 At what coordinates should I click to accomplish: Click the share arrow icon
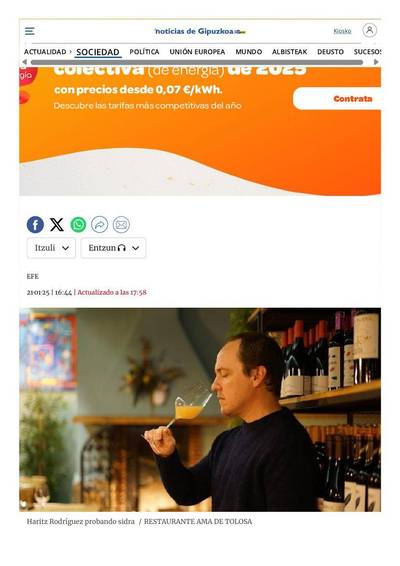(100, 225)
